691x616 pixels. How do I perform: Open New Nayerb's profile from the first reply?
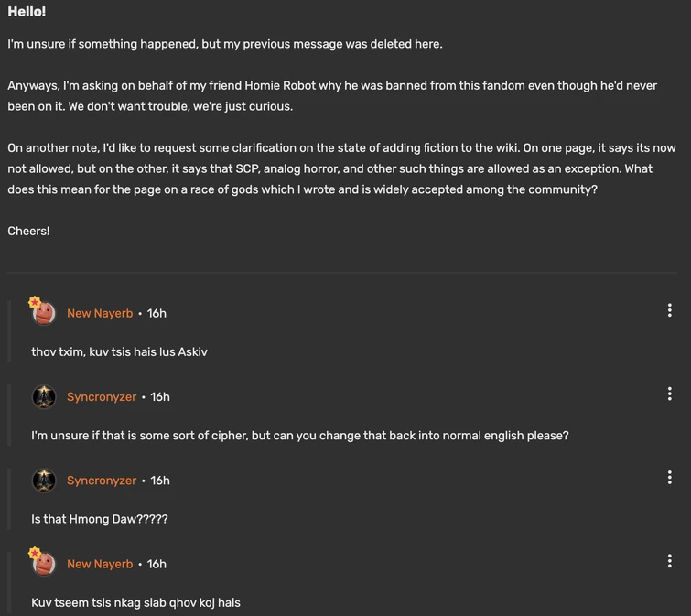(100, 313)
